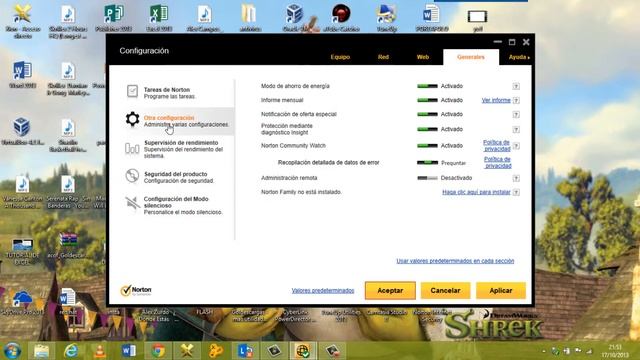Open the Supervisión de rendimiento bars icon
This screenshot has width=640, height=360.
coord(132,149)
